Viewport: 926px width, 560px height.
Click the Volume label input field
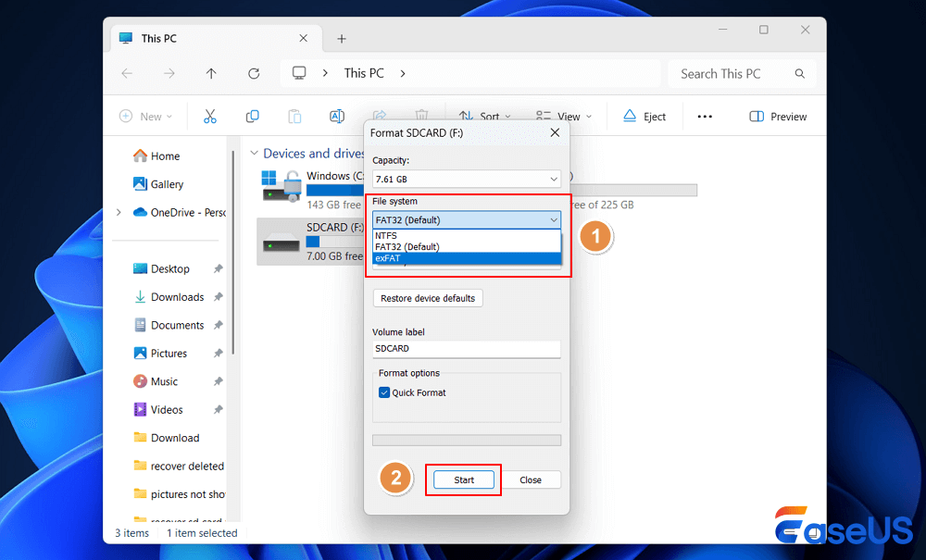pos(466,349)
